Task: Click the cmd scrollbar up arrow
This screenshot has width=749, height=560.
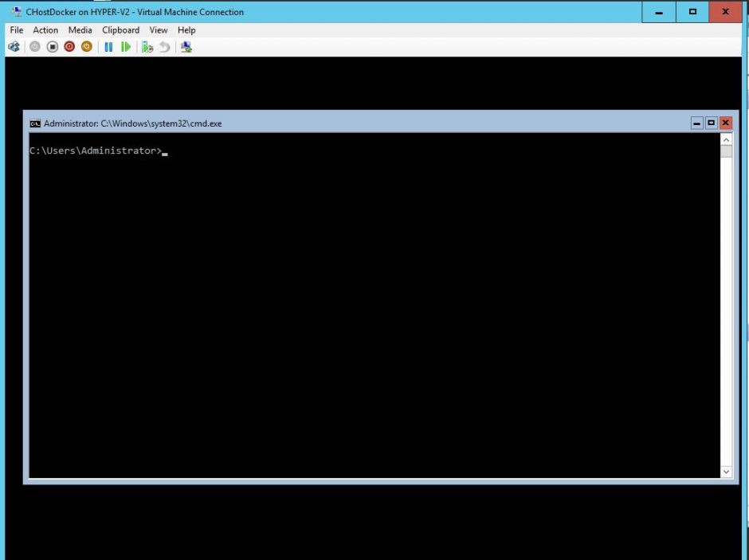Action: pyautogui.click(x=726, y=140)
